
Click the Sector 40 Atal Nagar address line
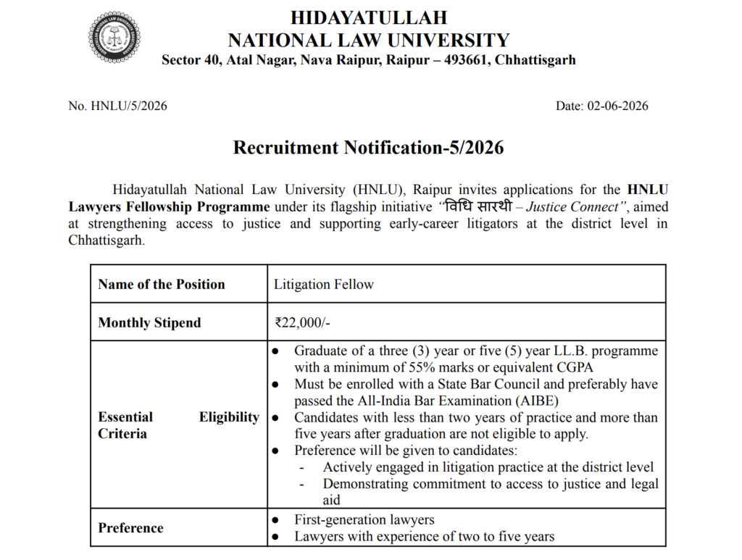pyautogui.click(x=369, y=60)
